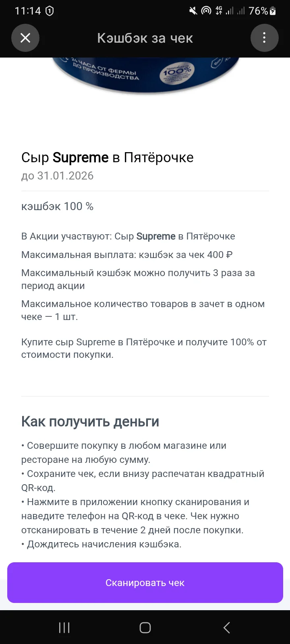Tap the expiry date до 31.01.2026
This screenshot has height=644, width=290.
pos(57,176)
